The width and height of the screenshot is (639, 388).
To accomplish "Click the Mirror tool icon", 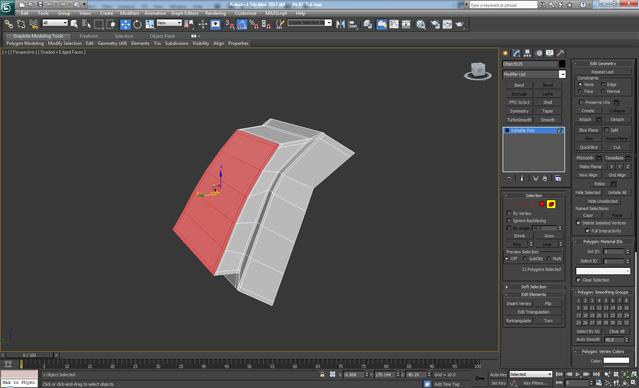I will point(340,24).
